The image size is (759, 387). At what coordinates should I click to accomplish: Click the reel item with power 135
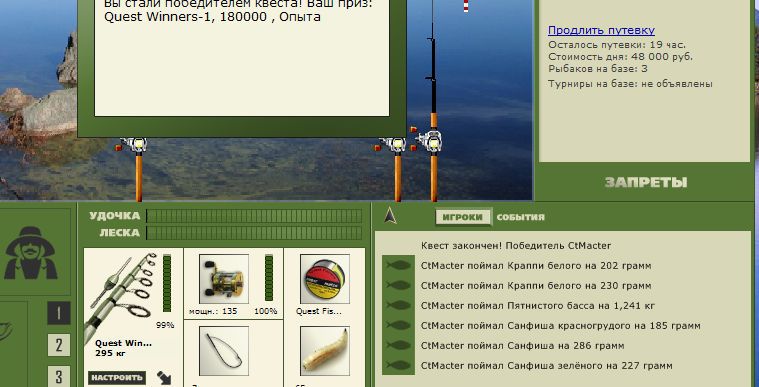point(224,279)
